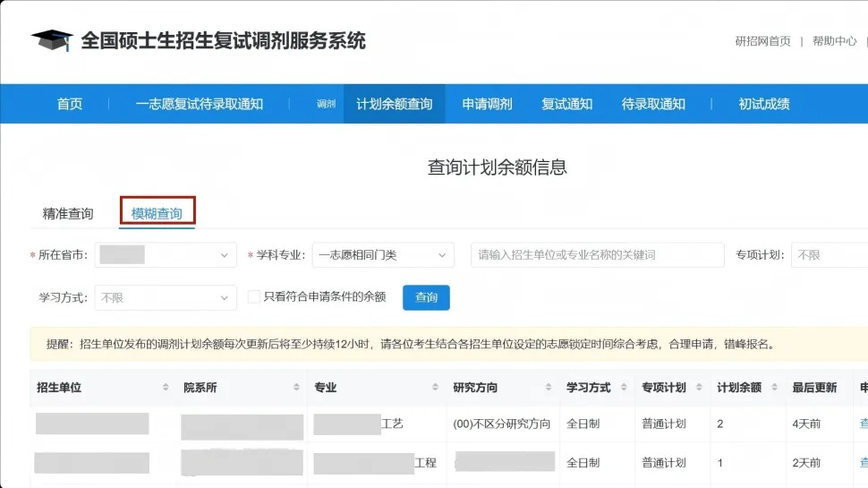Image resolution: width=868 pixels, height=488 pixels.
Task: Select the 模糊查询 tab
Action: point(157,214)
